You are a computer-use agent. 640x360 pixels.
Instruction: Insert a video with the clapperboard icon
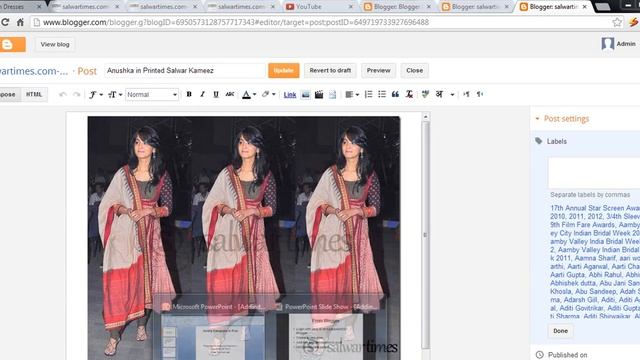[x=319, y=95]
